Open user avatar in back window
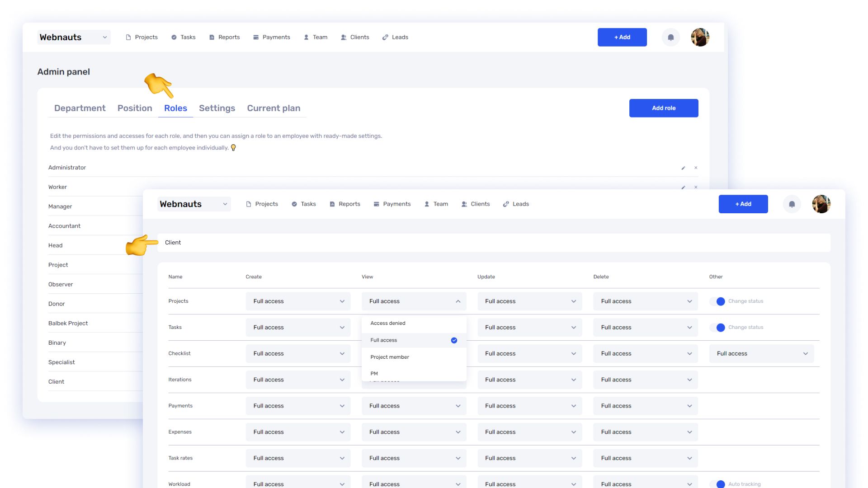868x488 pixels. (x=700, y=37)
